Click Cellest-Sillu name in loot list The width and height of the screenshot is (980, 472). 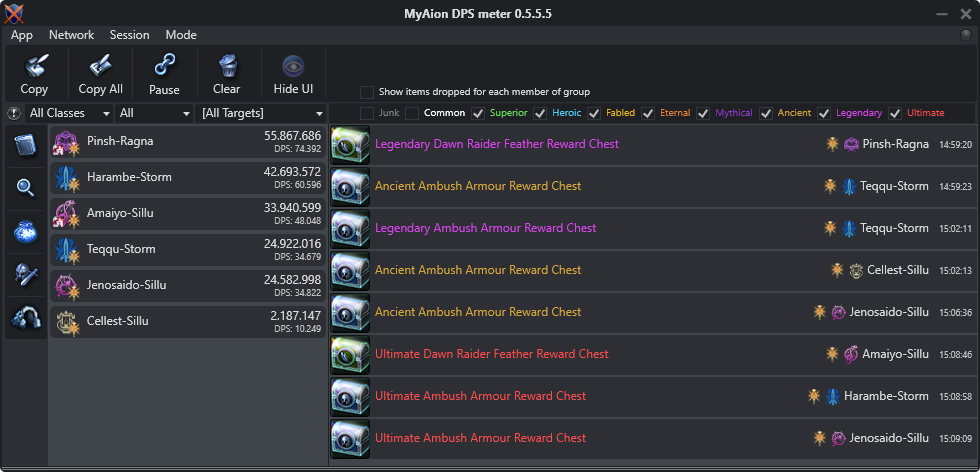click(x=898, y=270)
